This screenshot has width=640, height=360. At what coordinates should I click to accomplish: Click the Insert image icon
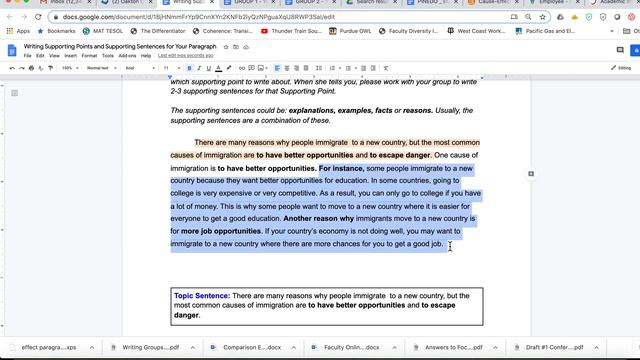pos(261,68)
